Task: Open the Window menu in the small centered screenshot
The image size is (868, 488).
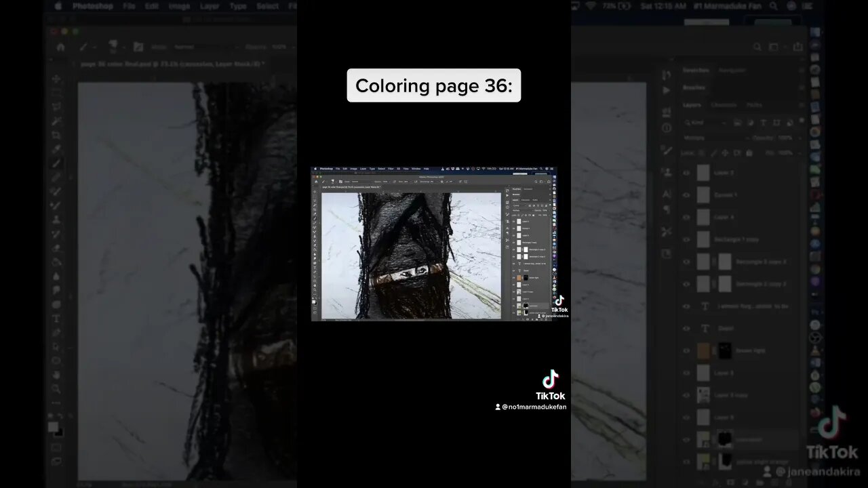Action: pyautogui.click(x=416, y=169)
